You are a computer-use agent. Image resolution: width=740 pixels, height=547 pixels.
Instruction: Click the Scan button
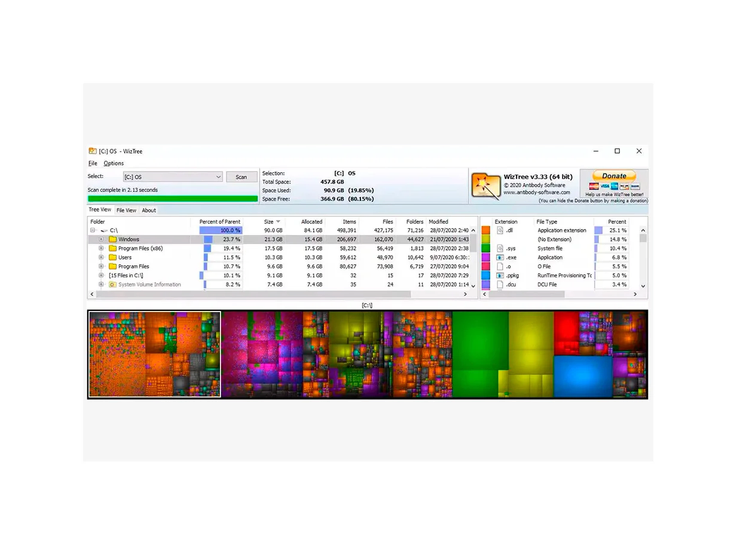click(241, 177)
